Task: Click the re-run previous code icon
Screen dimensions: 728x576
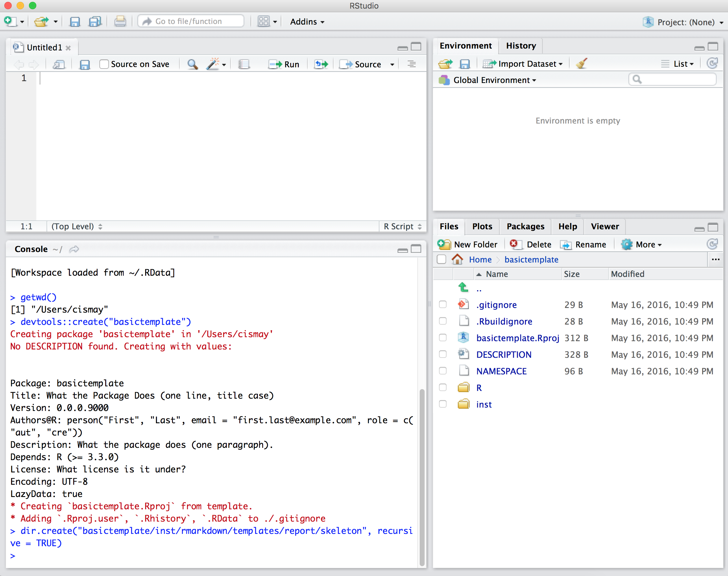Action: 321,64
